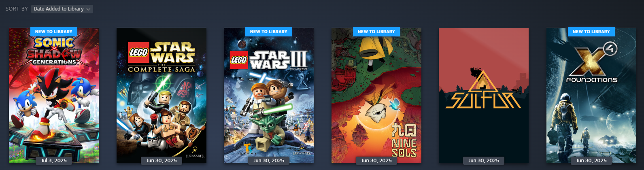Click the New to Library badge on Nine Sols
The width and height of the screenshot is (644, 170).
(x=376, y=32)
